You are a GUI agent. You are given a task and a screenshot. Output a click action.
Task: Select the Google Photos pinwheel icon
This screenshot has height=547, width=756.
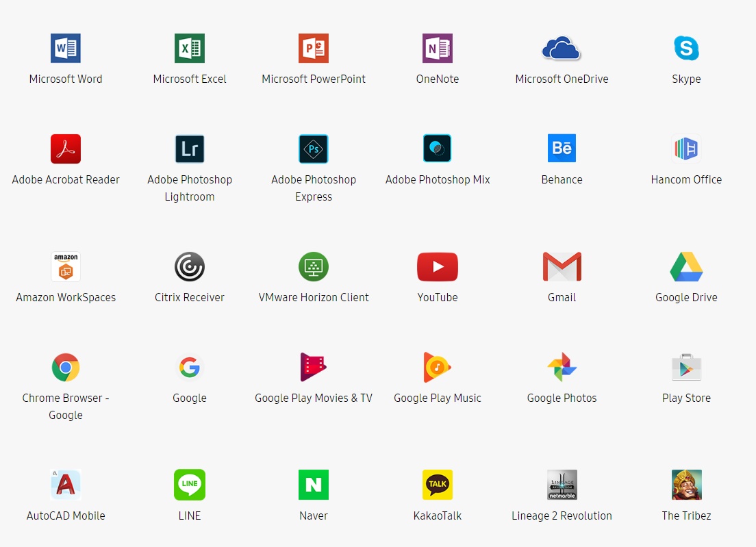tap(562, 367)
